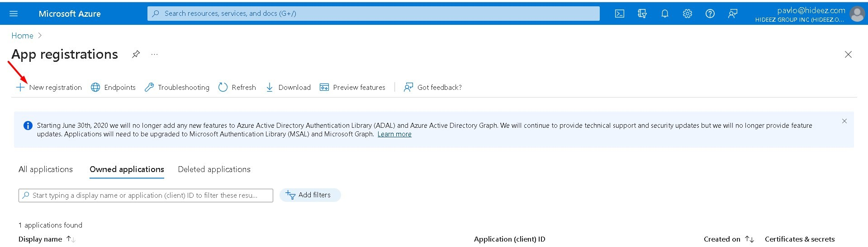
Task: Open the Troubleshooting command
Action: tap(177, 87)
